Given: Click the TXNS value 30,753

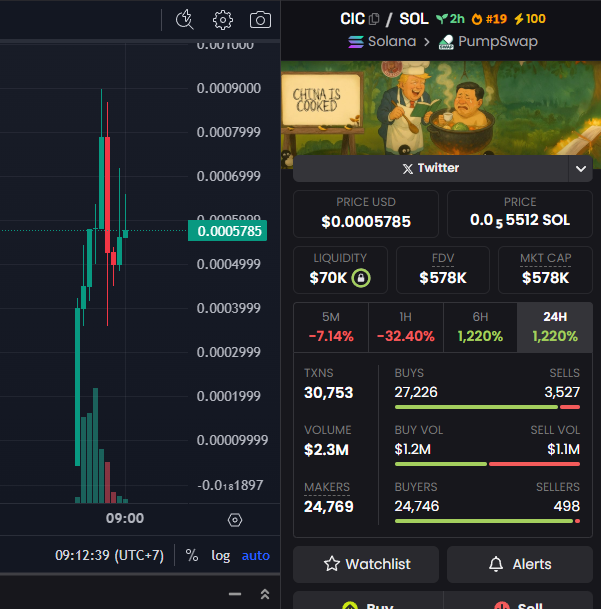Looking at the screenshot, I should 329,393.
